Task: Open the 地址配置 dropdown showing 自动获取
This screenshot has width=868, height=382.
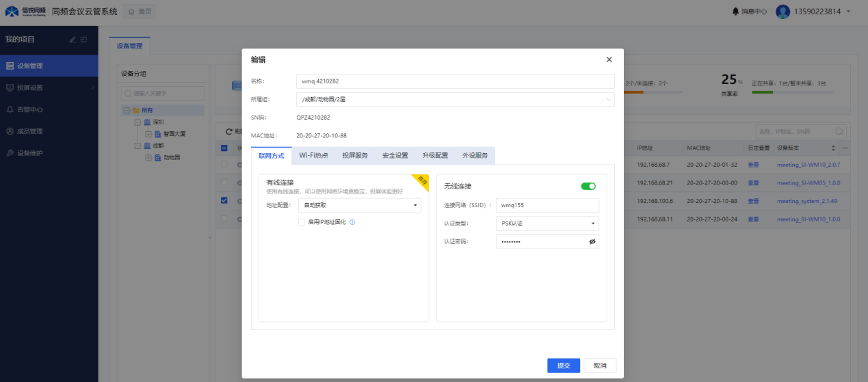Action: click(360, 205)
